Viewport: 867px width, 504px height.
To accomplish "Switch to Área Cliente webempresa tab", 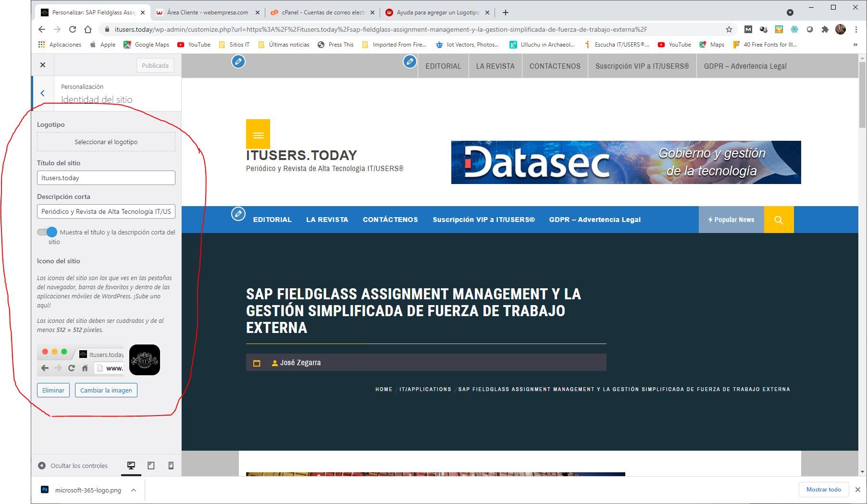I will coord(208,12).
